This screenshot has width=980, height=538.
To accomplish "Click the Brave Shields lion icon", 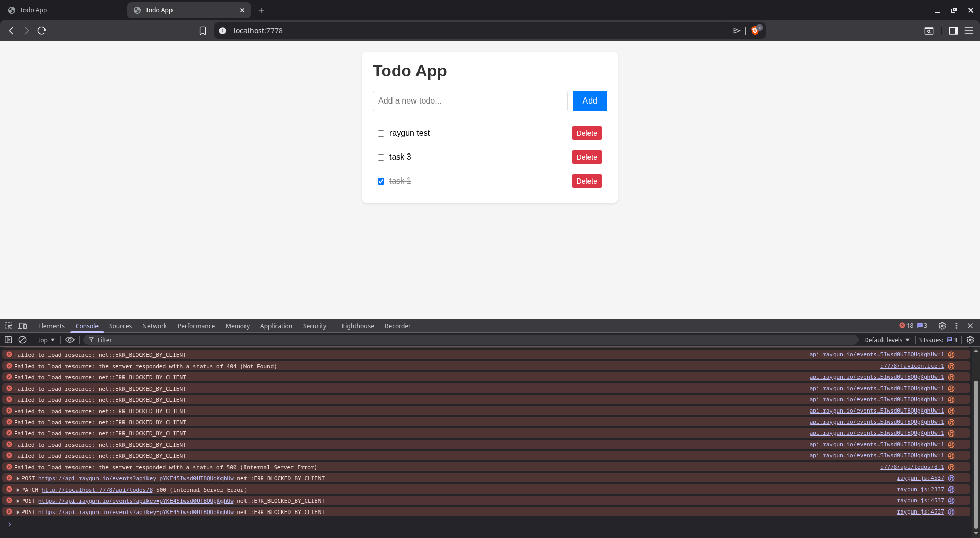I will (755, 31).
